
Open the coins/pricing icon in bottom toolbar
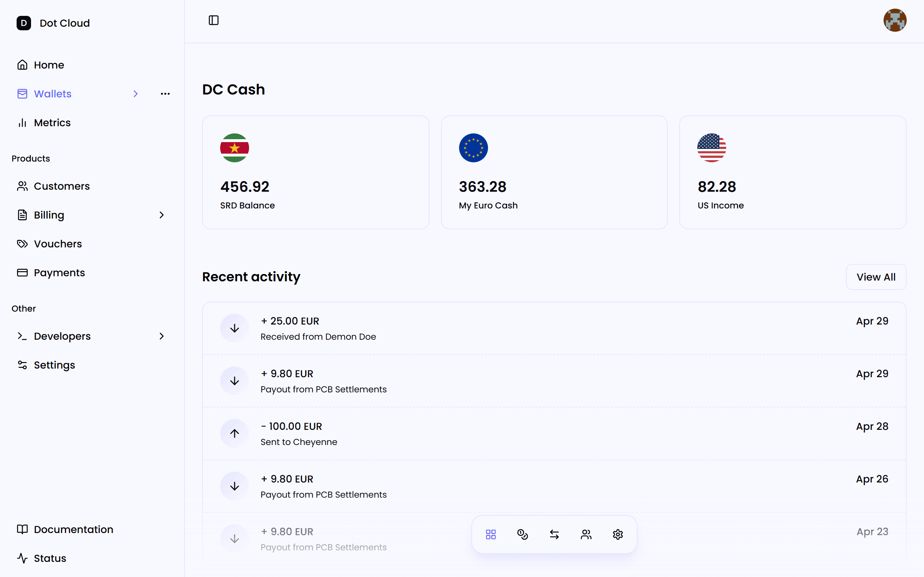(522, 534)
